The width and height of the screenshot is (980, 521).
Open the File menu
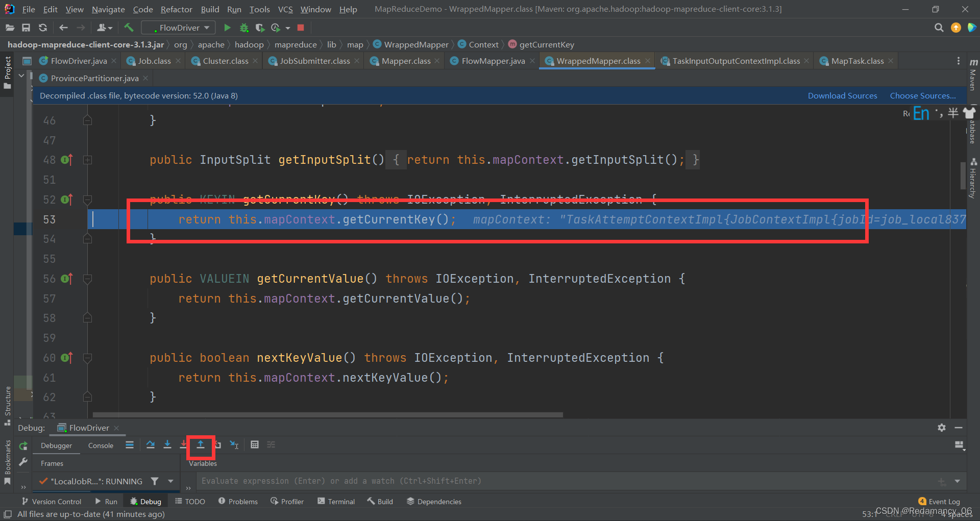[x=29, y=9]
